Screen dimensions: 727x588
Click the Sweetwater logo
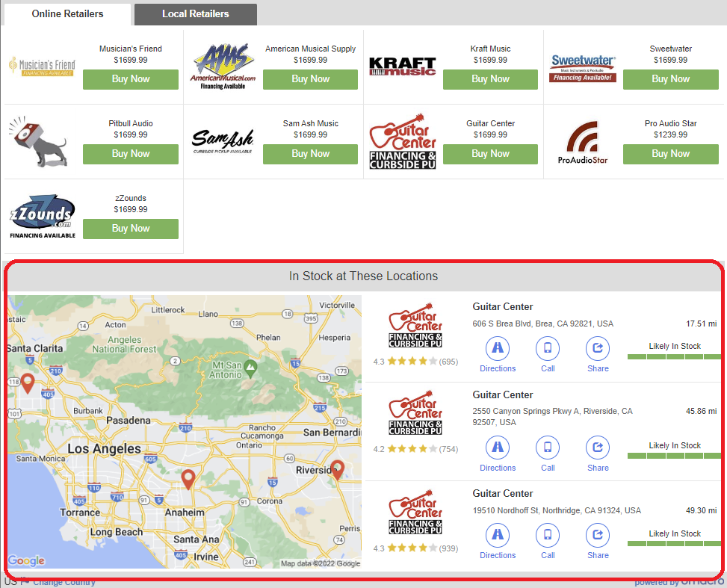pyautogui.click(x=583, y=68)
